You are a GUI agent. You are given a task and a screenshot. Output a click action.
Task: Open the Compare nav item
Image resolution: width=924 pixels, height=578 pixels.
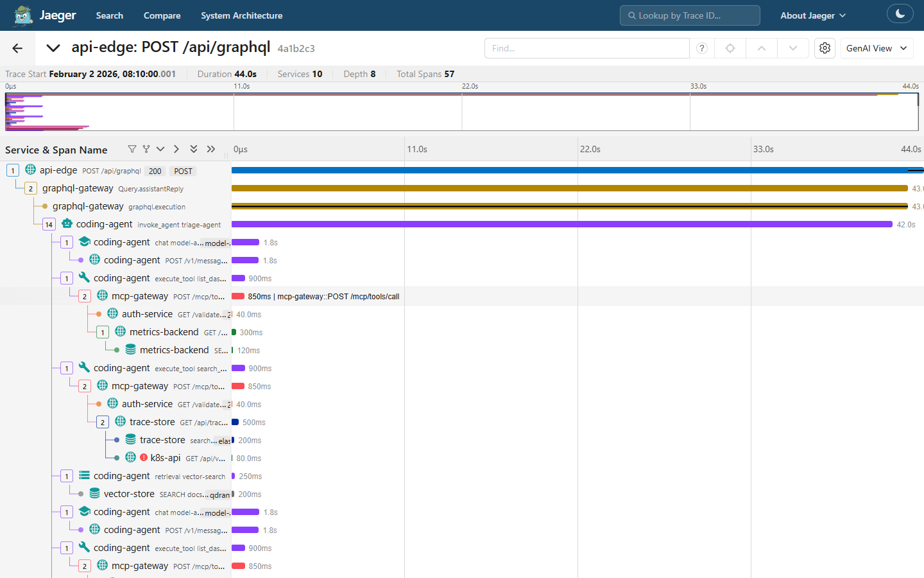pos(162,15)
